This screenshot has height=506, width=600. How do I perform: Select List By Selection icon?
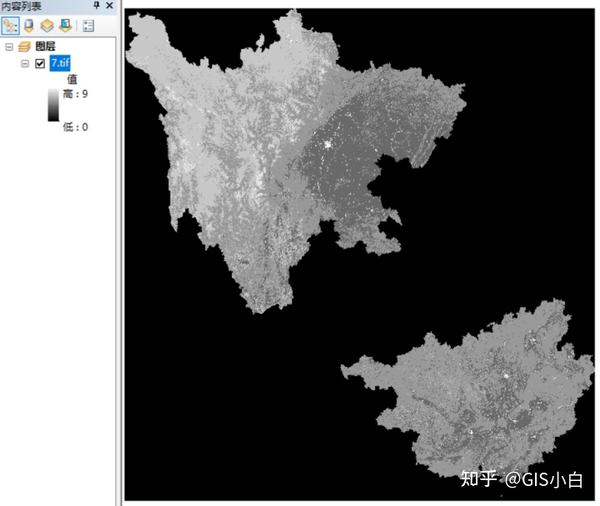click(65, 26)
